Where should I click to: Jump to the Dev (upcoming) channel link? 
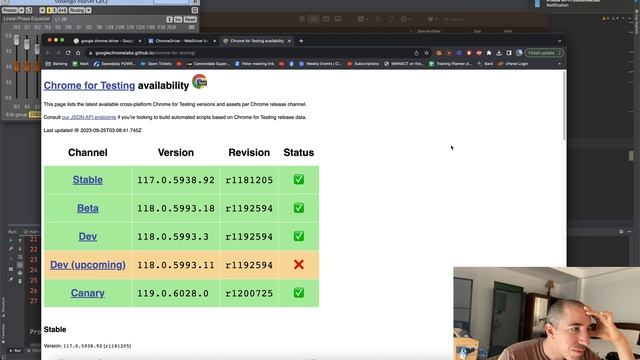[x=88, y=264]
